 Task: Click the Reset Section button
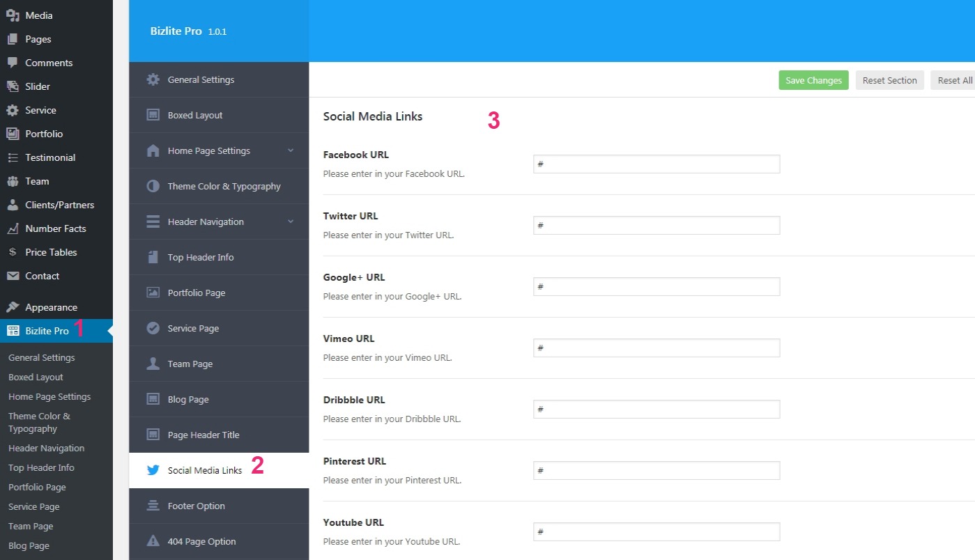[x=889, y=80]
